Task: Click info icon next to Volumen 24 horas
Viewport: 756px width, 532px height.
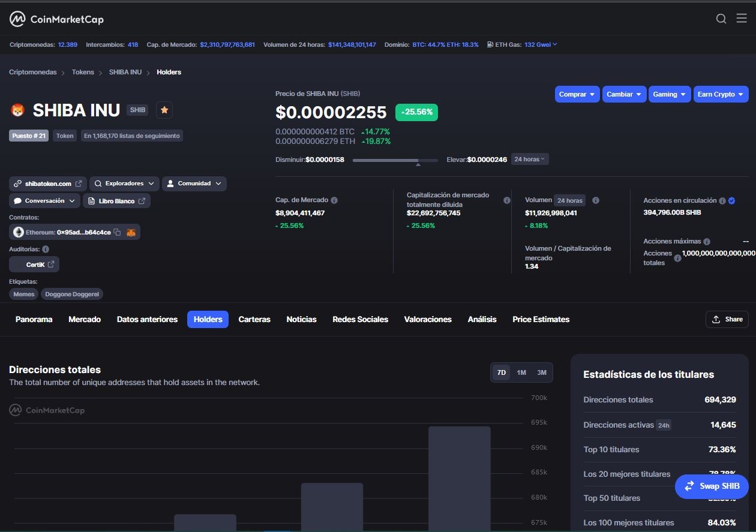Action: [x=596, y=200]
